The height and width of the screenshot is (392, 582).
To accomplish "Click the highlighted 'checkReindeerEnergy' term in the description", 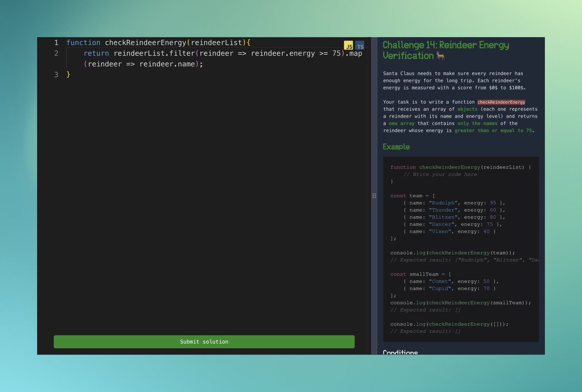I will pos(501,102).
